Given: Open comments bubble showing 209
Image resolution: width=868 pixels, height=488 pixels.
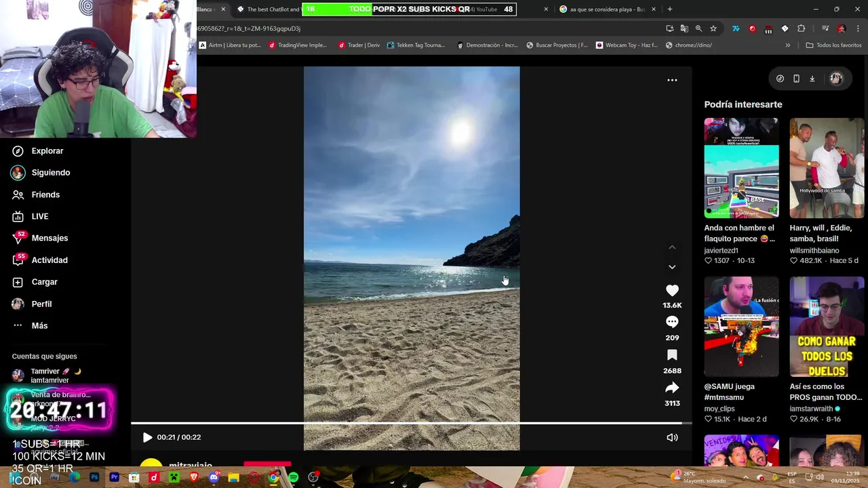Looking at the screenshot, I should [x=672, y=322].
